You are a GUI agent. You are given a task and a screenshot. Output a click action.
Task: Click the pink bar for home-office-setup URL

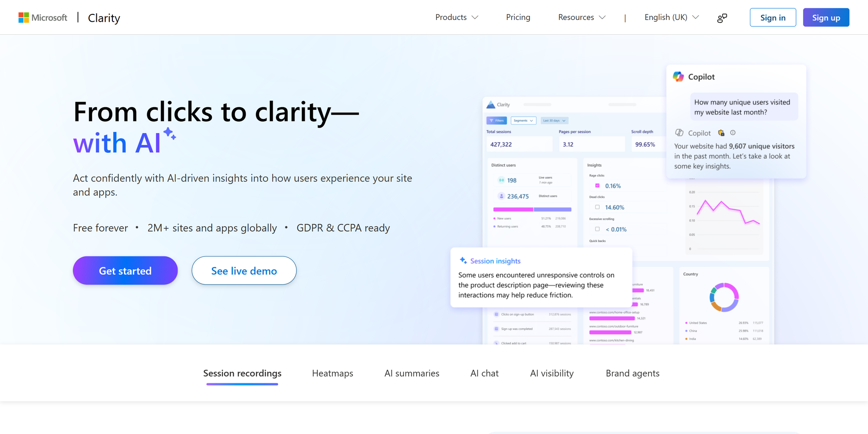click(x=612, y=318)
